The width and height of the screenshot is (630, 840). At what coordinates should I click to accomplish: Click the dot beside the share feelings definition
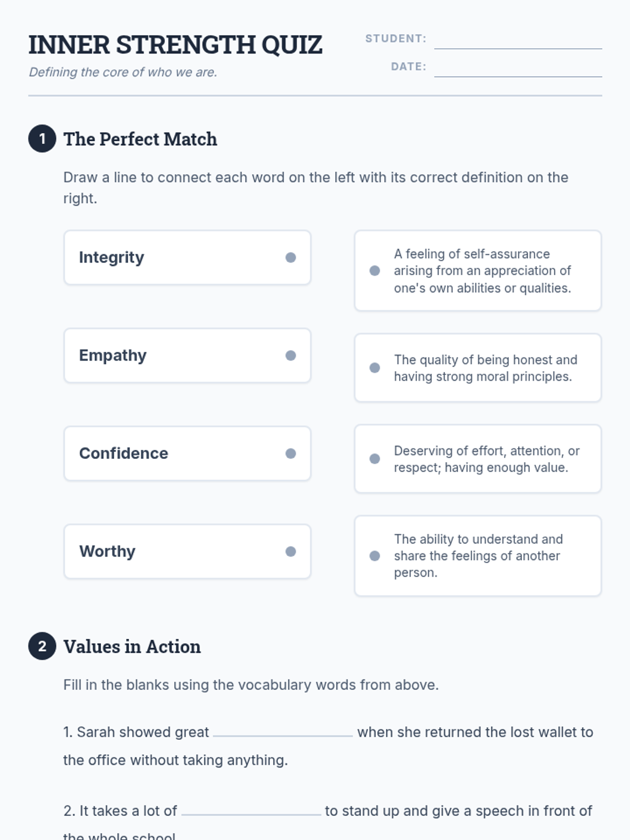(375, 556)
